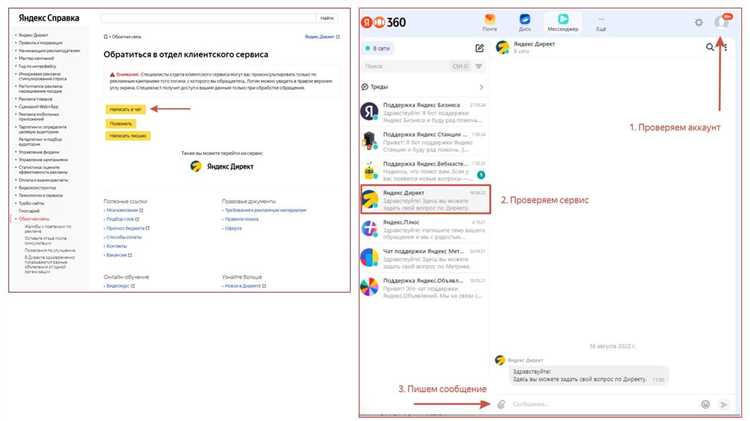The height and width of the screenshot is (421, 750).
Task: Click the Позвонить button
Action: point(121,123)
